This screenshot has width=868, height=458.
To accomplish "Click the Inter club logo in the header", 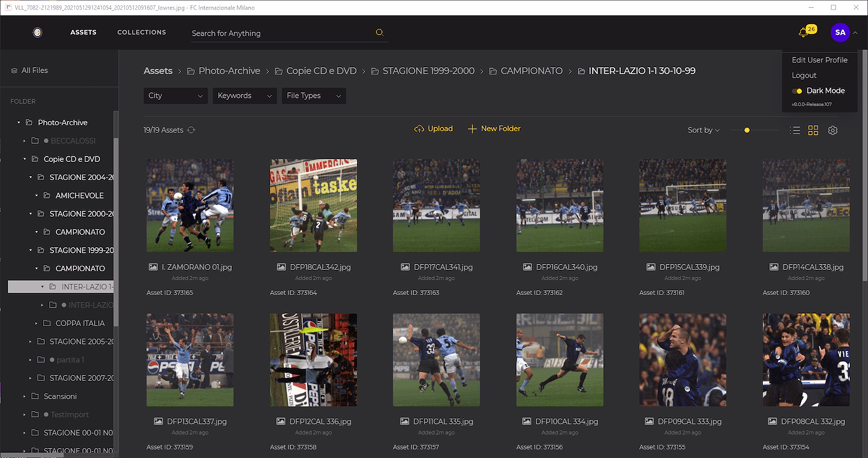I will 38,32.
